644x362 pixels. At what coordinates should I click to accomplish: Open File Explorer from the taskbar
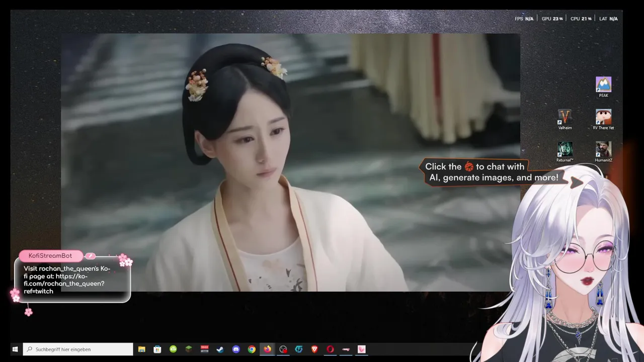(x=142, y=349)
